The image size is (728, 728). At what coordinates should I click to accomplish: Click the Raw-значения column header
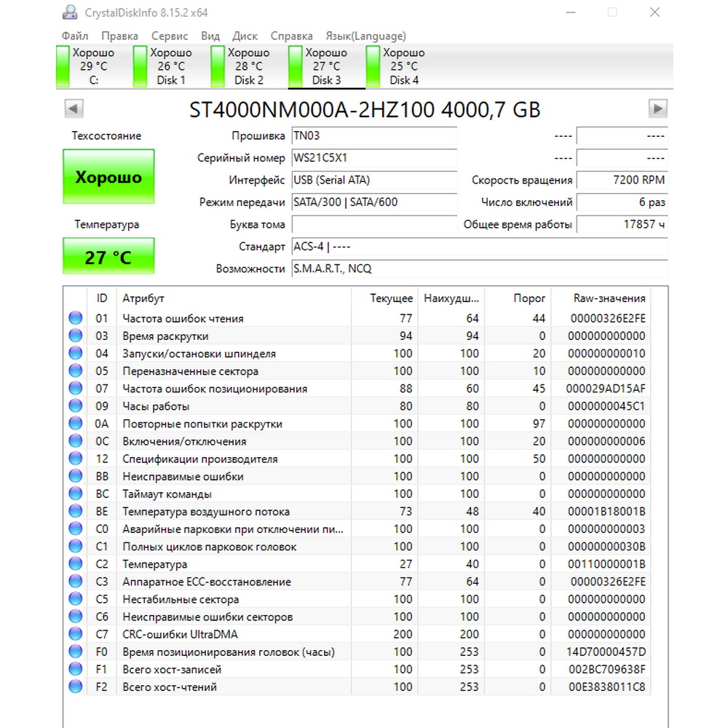[x=601, y=298]
